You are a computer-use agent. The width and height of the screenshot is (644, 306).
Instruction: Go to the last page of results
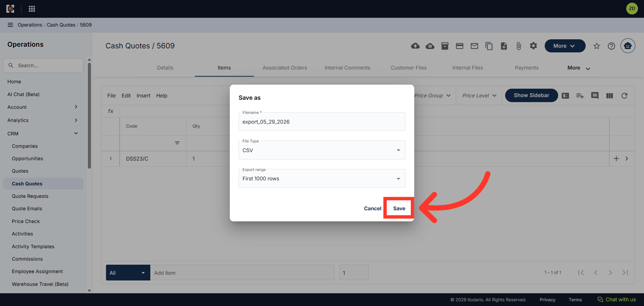pyautogui.click(x=625, y=273)
